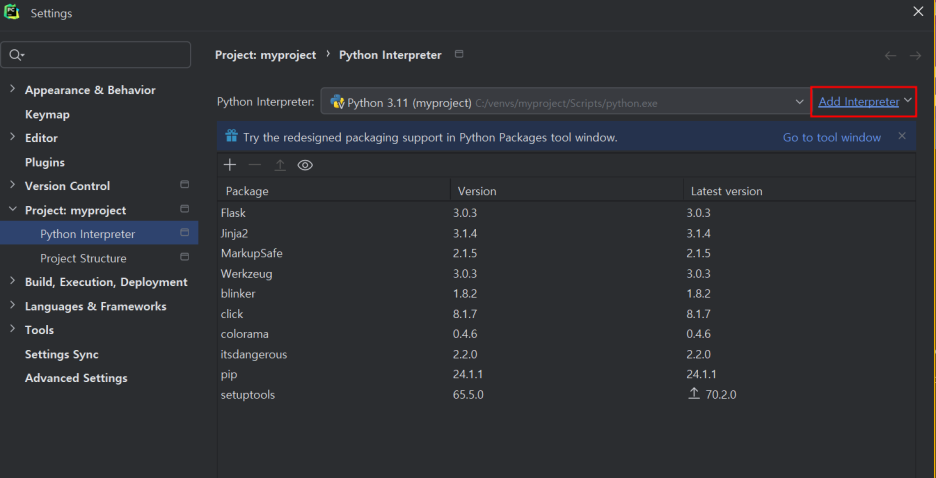Click pip version 24.1.1 in Version column
The image size is (936, 478).
(x=468, y=374)
